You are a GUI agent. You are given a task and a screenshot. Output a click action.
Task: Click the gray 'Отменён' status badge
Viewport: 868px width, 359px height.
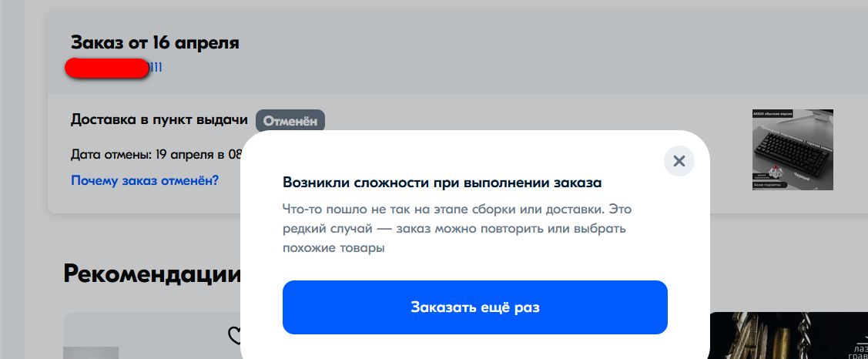(290, 121)
